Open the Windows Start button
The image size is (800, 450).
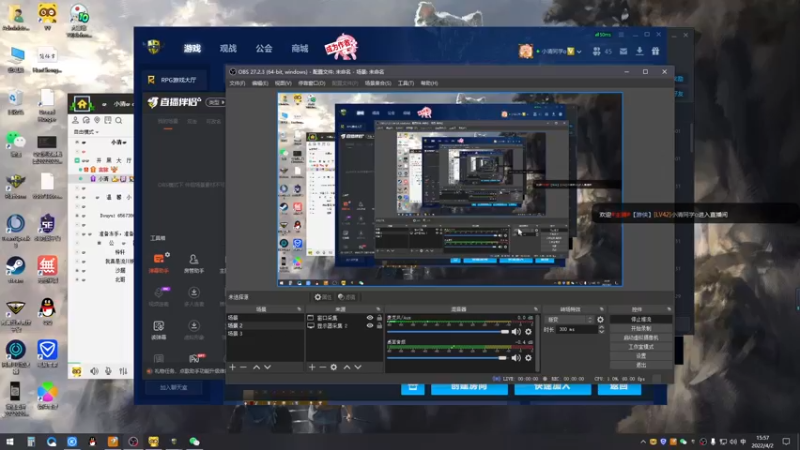(x=10, y=441)
